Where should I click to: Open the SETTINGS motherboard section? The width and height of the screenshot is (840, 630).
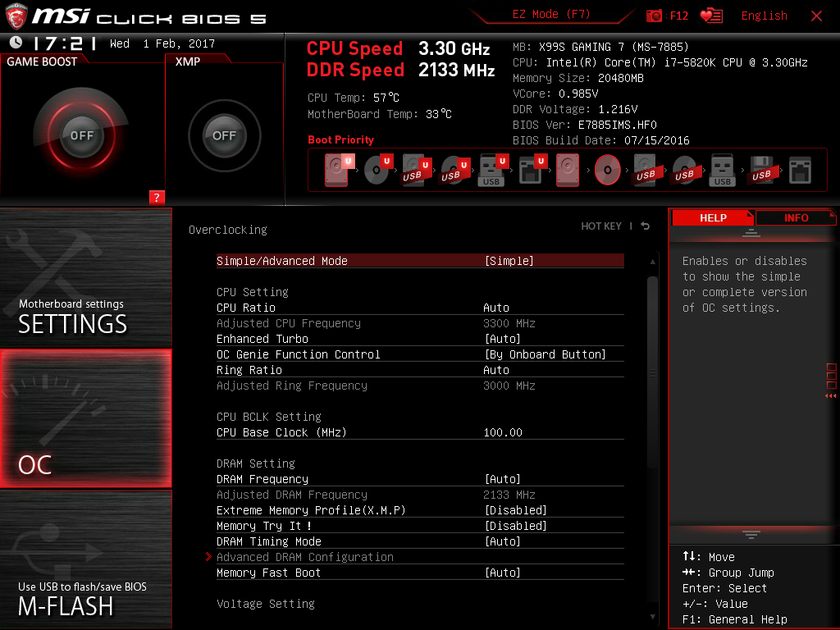pyautogui.click(x=85, y=279)
